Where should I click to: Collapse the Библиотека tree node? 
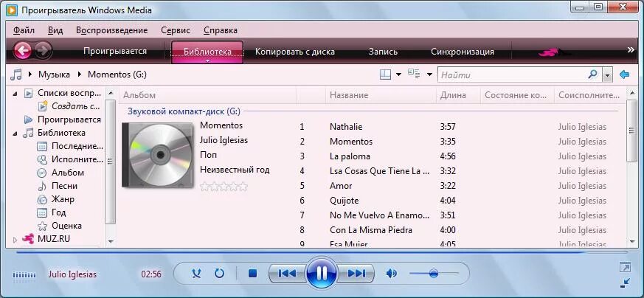point(15,134)
